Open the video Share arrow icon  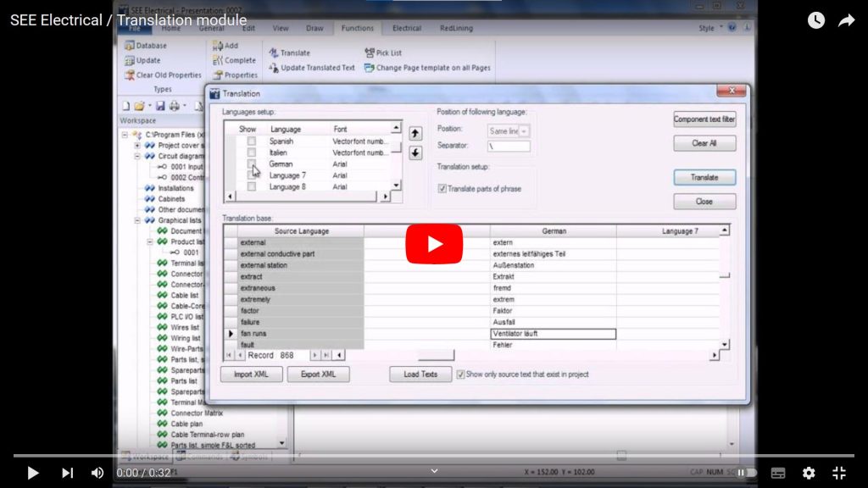846,20
